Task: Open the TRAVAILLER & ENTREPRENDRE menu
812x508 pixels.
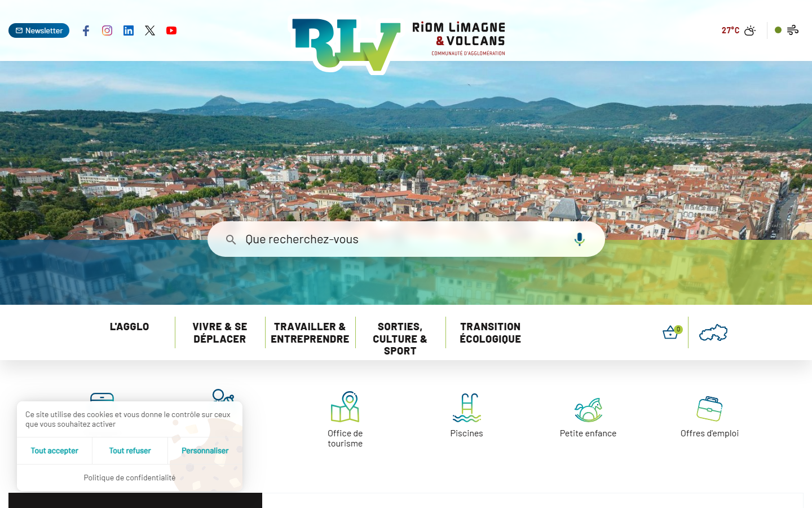Action: (310, 332)
